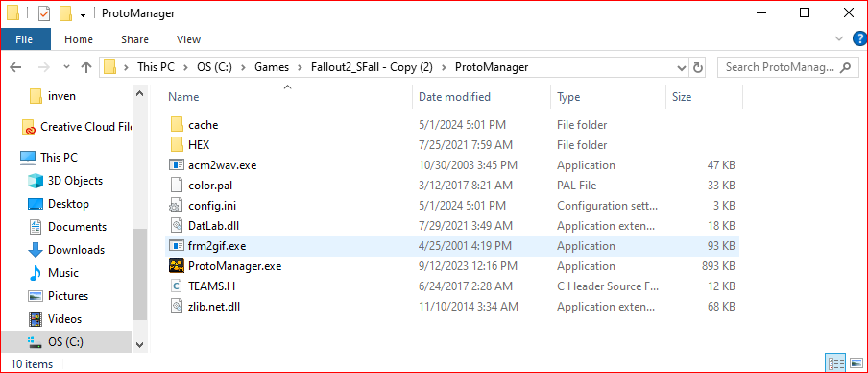Click the TEAMS.H header file icon
Viewport: 868px width, 373px height.
click(x=177, y=286)
